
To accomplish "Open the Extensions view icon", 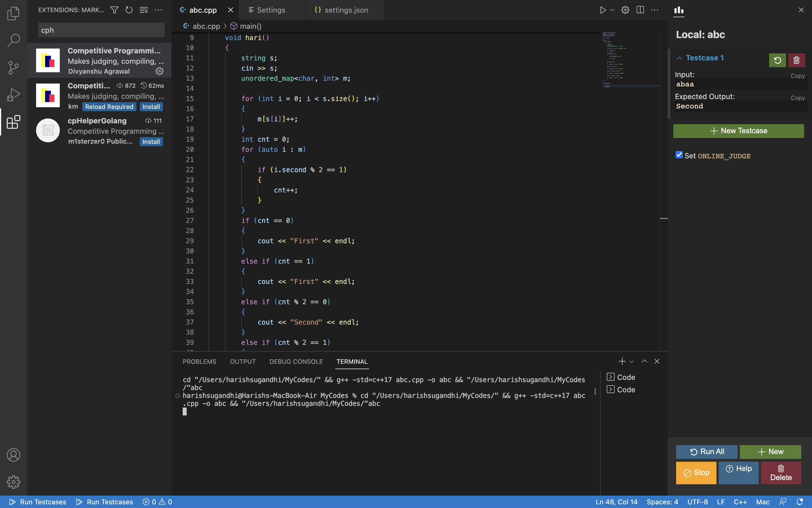I will tap(14, 122).
